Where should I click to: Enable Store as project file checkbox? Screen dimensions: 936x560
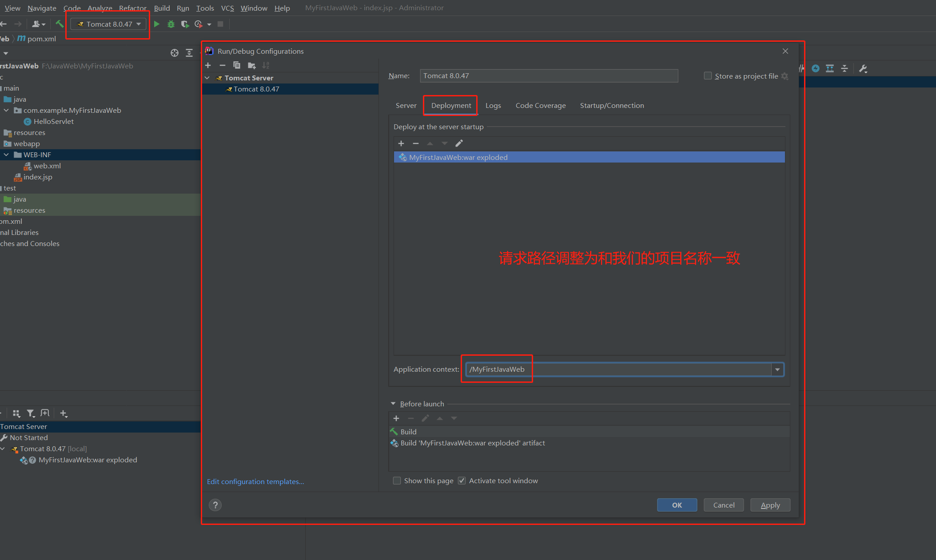click(x=708, y=76)
